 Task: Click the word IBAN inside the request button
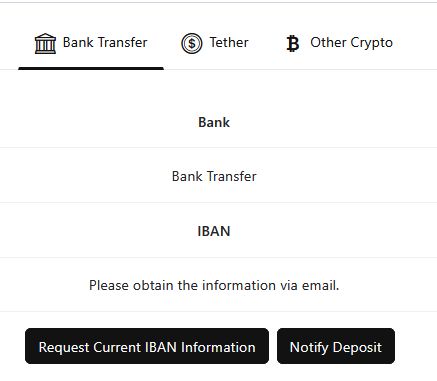pyautogui.click(x=161, y=347)
